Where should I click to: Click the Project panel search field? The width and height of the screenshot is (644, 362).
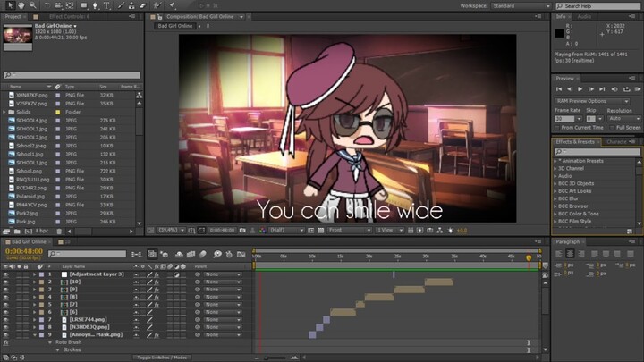click(x=72, y=75)
